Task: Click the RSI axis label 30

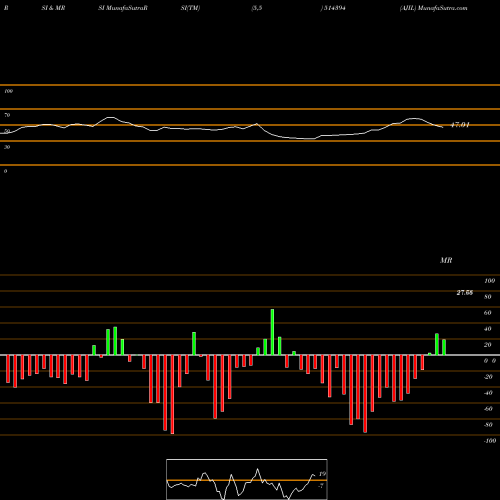Action: click(x=7, y=147)
